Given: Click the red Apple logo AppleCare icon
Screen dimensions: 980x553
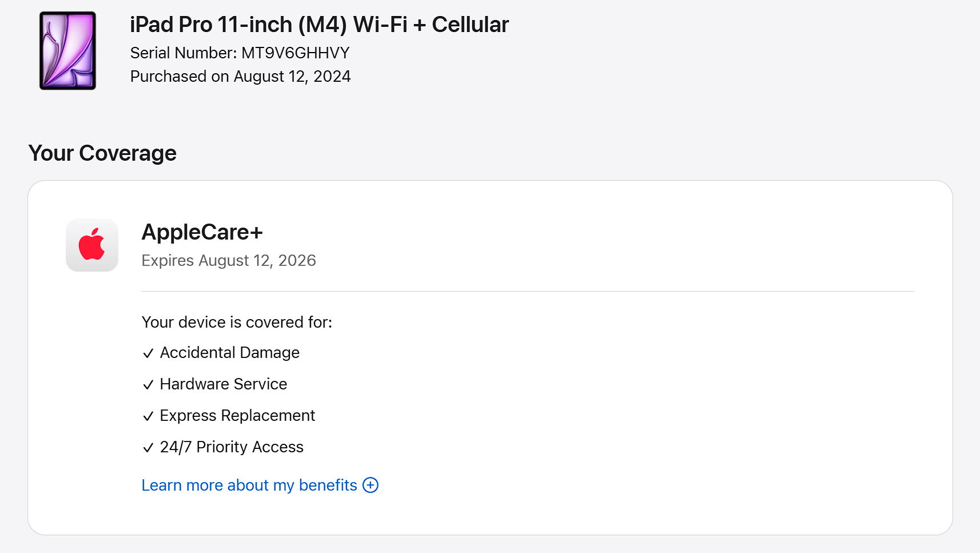Looking at the screenshot, I should point(92,245).
